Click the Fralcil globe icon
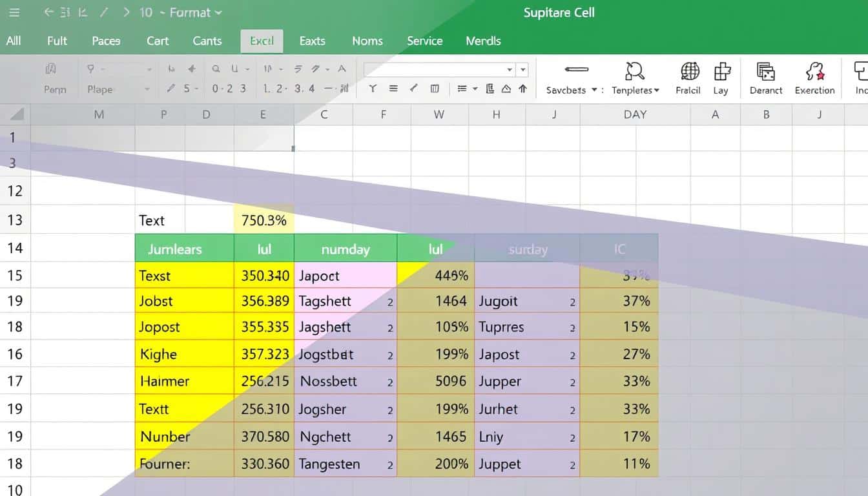 click(689, 71)
